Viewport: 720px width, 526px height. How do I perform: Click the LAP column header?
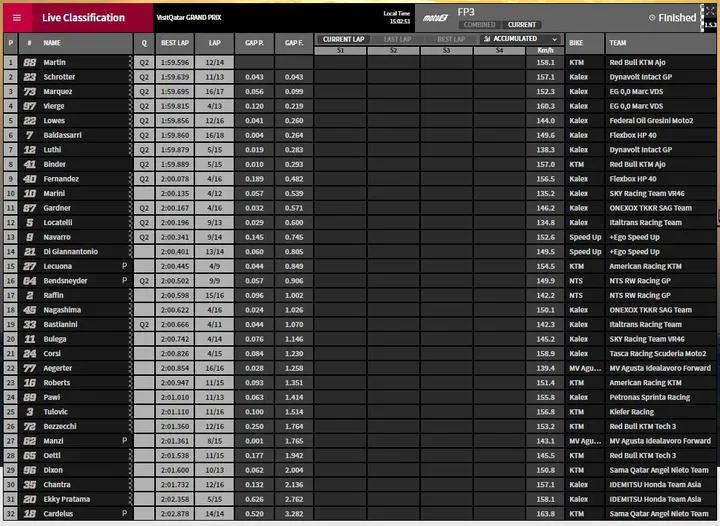coord(214,43)
